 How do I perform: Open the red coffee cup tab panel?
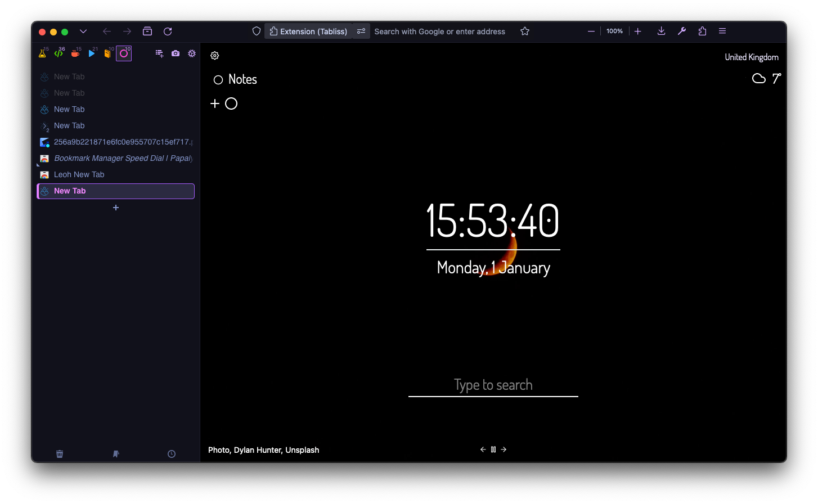tap(75, 53)
